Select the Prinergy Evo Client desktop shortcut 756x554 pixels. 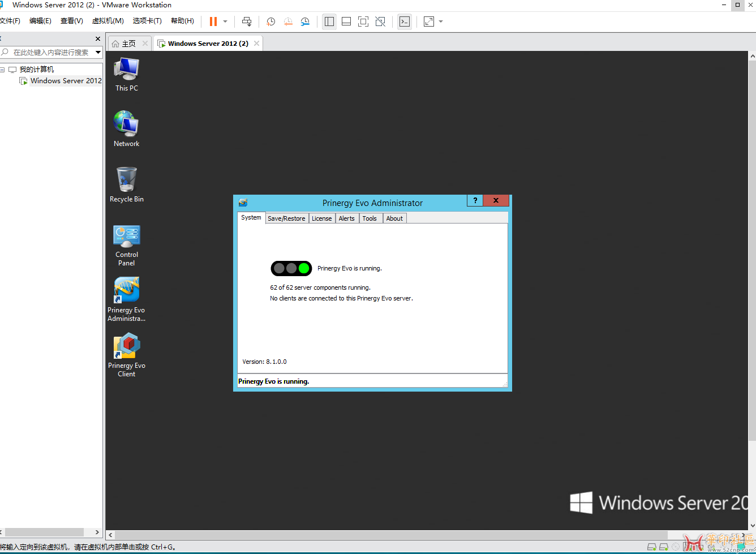pos(127,355)
